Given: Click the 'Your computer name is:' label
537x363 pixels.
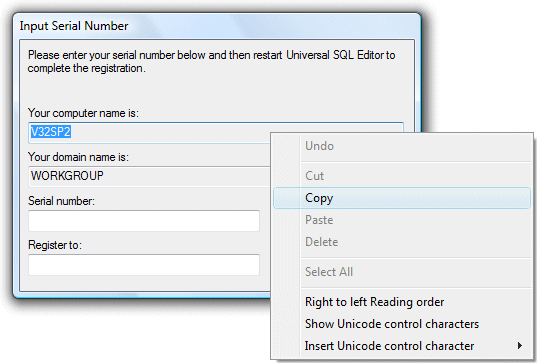Looking at the screenshot, I should pos(83,113).
